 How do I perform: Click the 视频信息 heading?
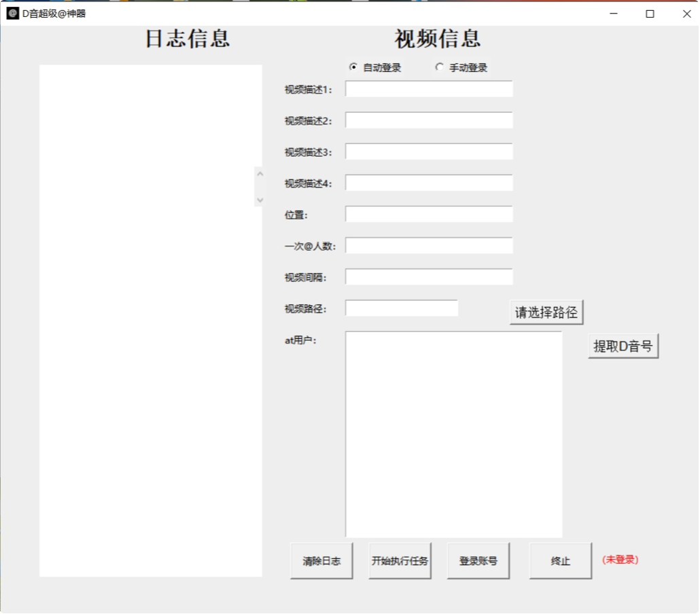point(438,39)
